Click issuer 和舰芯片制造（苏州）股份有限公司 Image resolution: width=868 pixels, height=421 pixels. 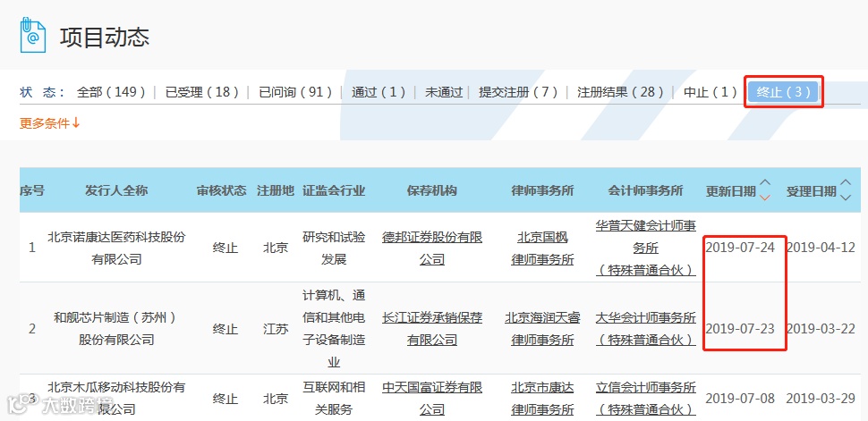point(116,329)
